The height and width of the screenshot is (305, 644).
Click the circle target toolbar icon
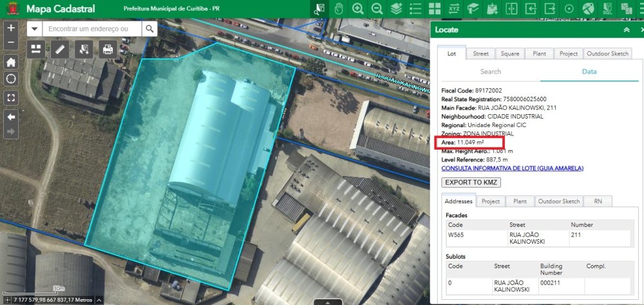tap(569, 9)
